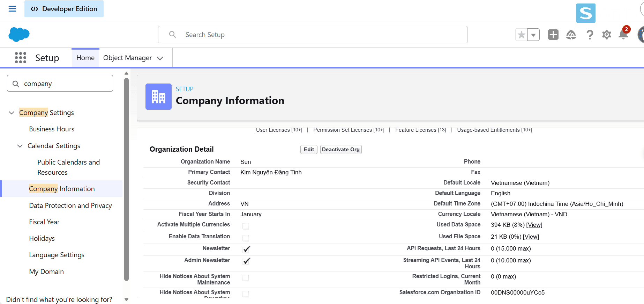644x304 pixels.
Task: Open Holidays in the sidebar
Action: 42,238
